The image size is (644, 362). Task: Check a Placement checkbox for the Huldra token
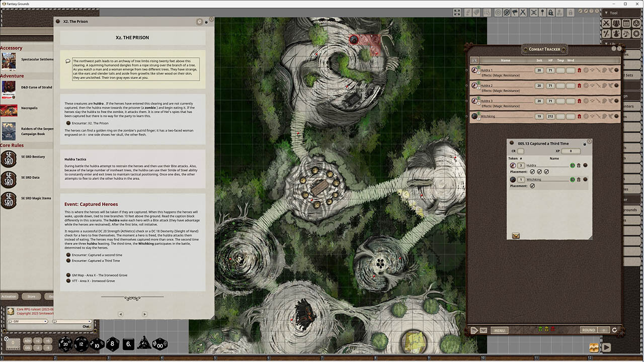click(532, 171)
